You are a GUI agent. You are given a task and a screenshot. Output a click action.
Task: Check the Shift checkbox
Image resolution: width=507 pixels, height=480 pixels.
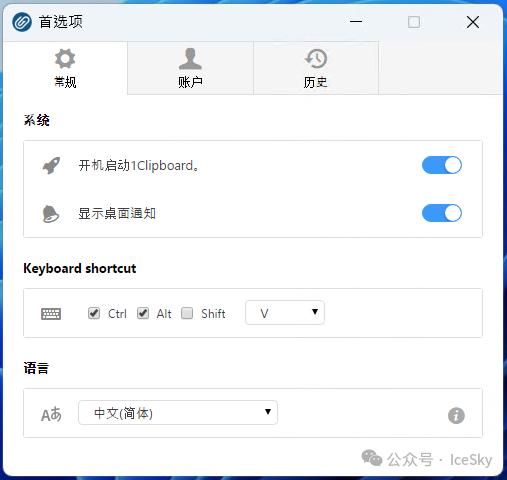tap(187, 313)
